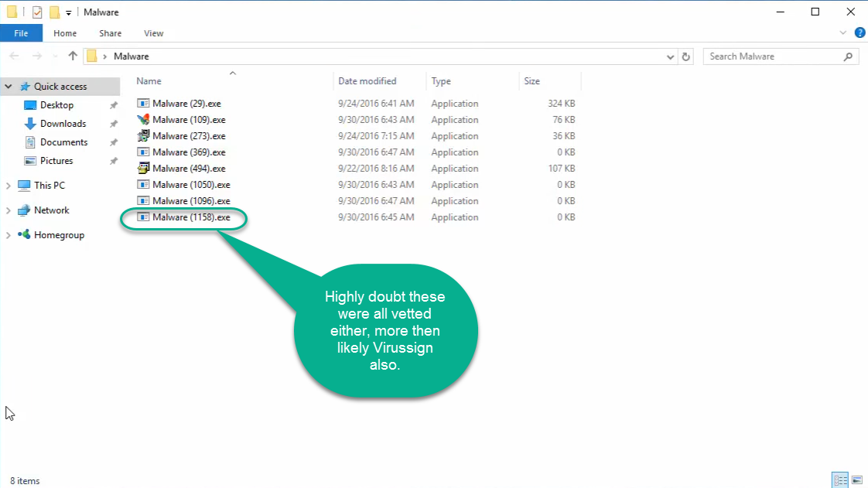
Task: Select This PC in navigation pane
Action: coord(50,186)
